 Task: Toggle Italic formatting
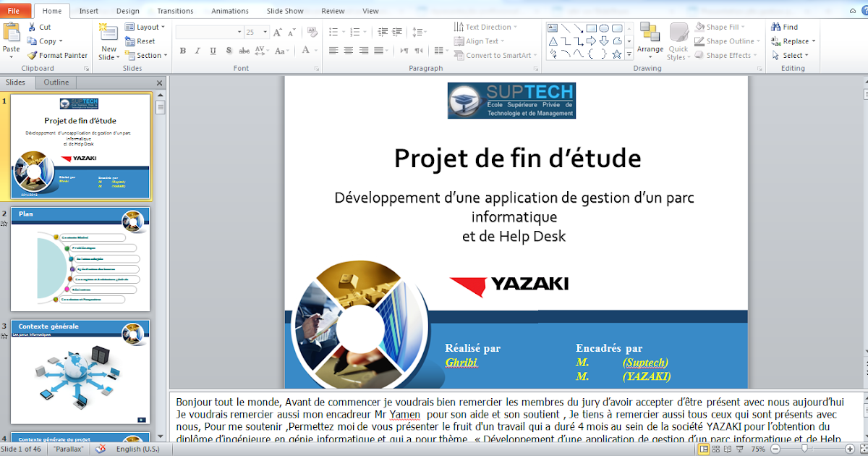[x=196, y=51]
